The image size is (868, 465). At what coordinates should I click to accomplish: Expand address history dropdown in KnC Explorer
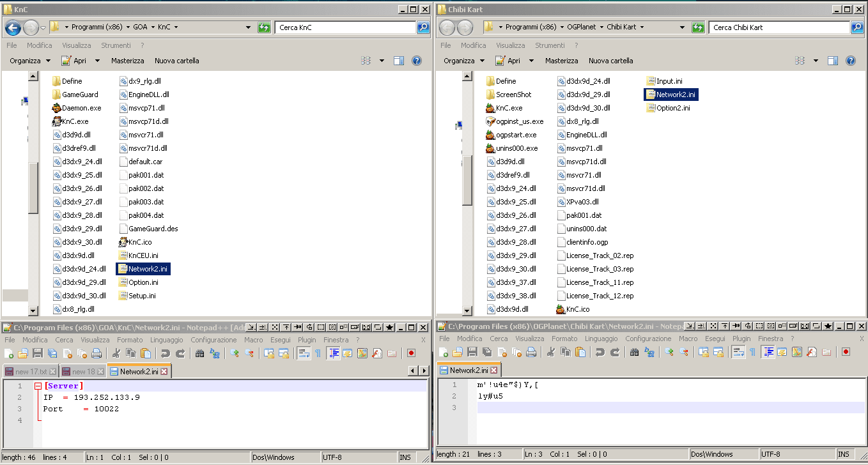tap(248, 27)
